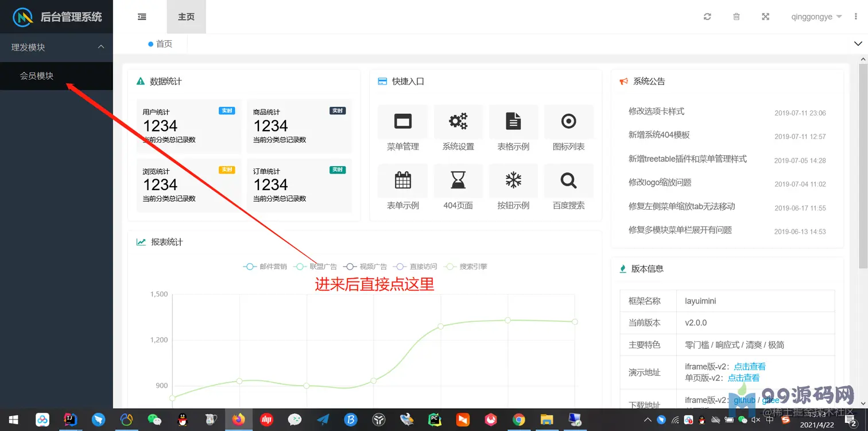
Task: Open announcement 新增系统404模板
Action: point(659,134)
